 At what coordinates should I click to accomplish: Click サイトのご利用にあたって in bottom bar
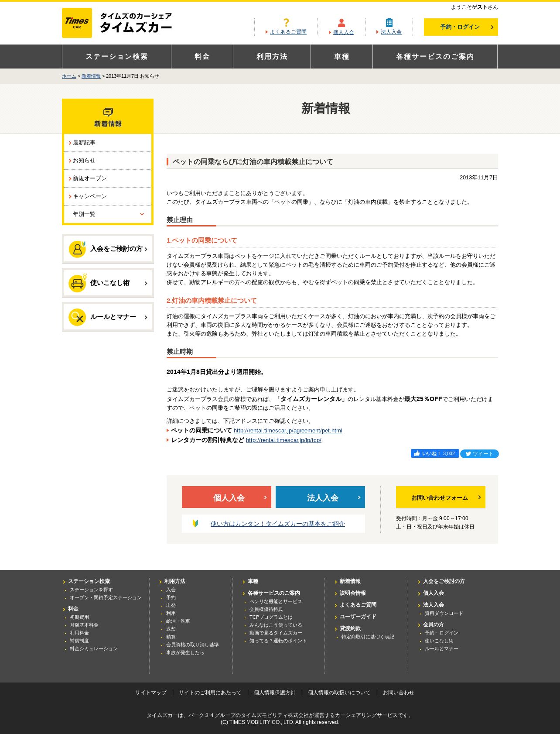click(x=210, y=693)
